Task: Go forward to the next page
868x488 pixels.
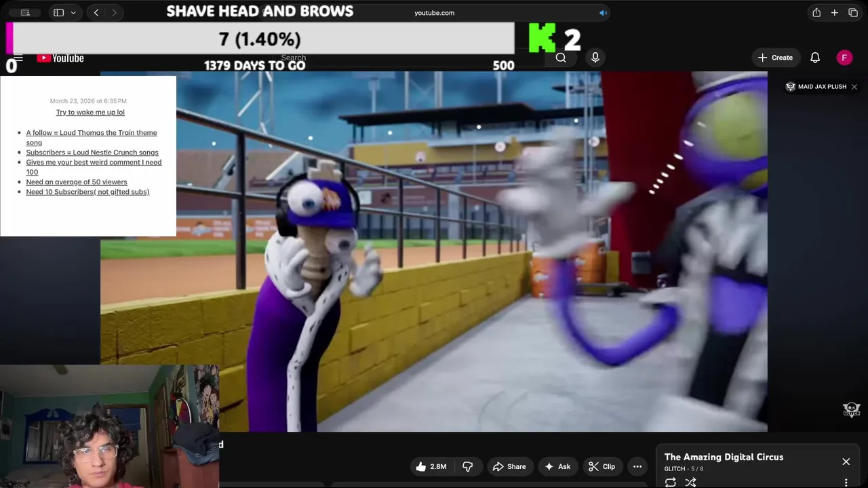Action: tap(114, 12)
